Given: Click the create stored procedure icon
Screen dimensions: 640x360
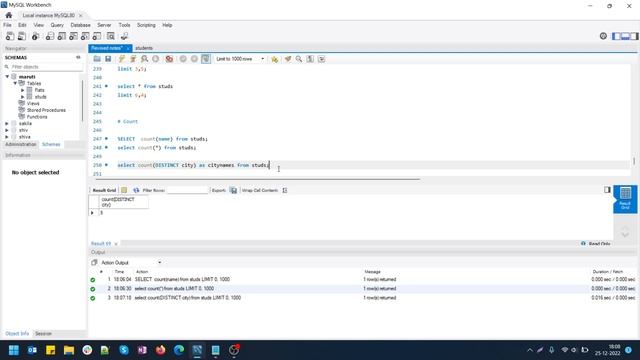Looking at the screenshot, I should (x=85, y=36).
